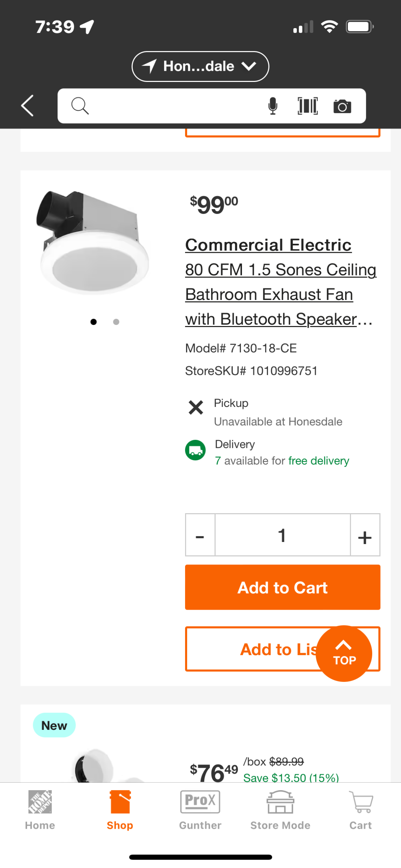Open the Gunther ProX tab
This screenshot has height=868, width=401.
coord(200,810)
